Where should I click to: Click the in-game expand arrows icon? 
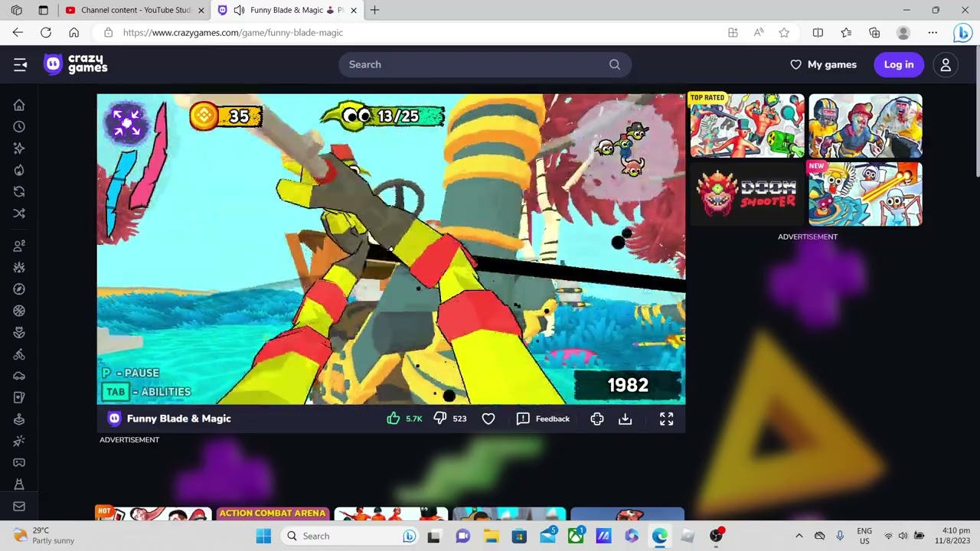coord(127,122)
